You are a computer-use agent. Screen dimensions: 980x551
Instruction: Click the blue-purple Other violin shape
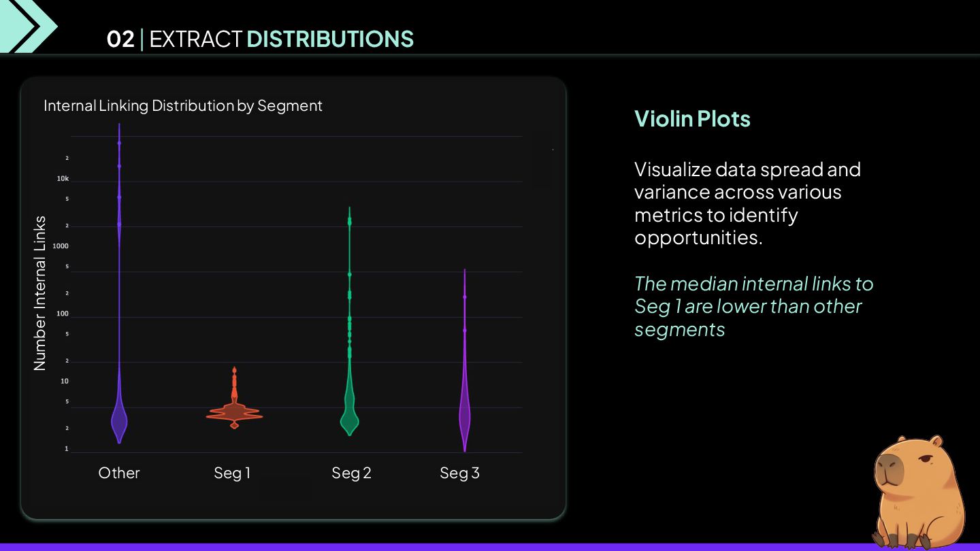coord(119,418)
